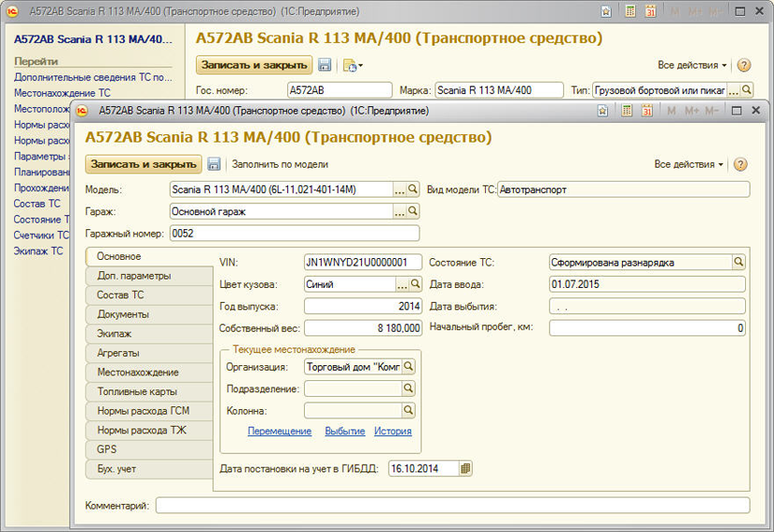774x532 pixels.
Task: Open Экипаж ТС link in back window
Action: pos(38,251)
